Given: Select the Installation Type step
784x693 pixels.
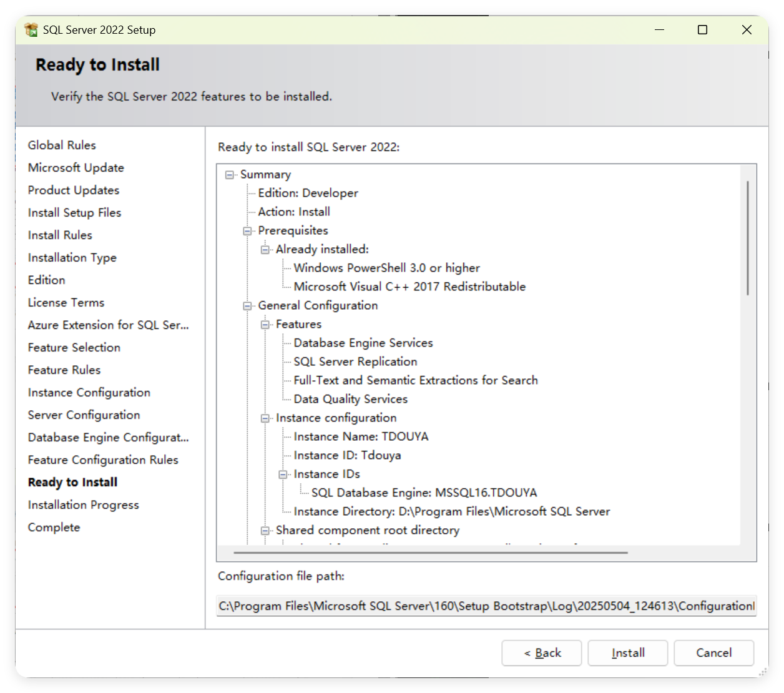Looking at the screenshot, I should (72, 257).
